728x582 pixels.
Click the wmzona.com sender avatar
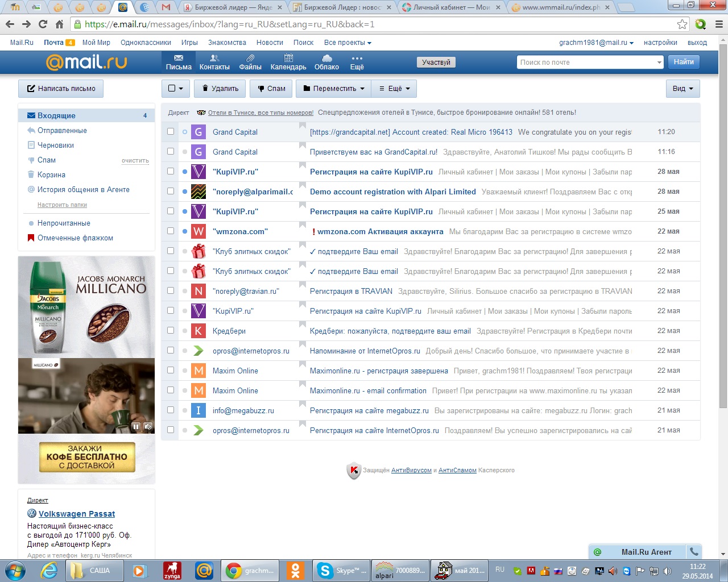click(198, 231)
